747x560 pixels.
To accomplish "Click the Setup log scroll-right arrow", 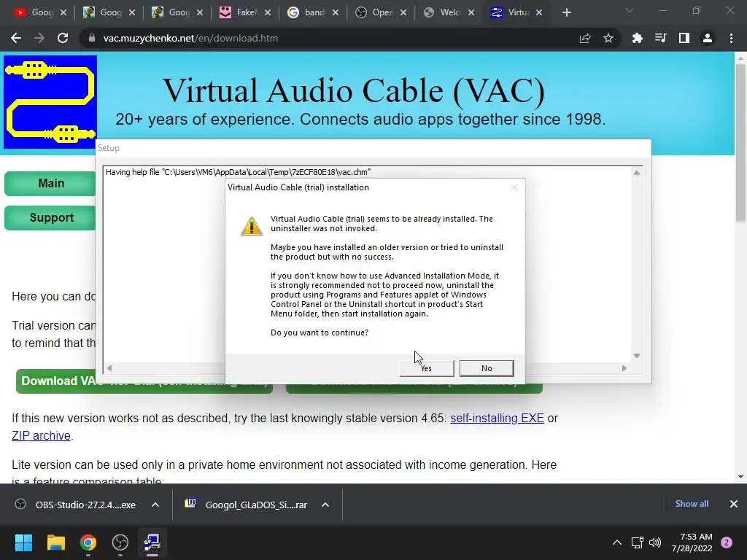I will pyautogui.click(x=624, y=368).
